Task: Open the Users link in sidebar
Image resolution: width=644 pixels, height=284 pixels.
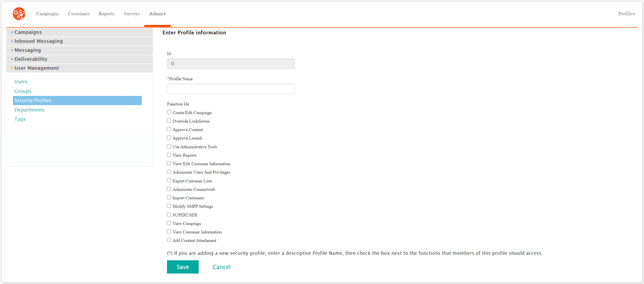Action: [x=21, y=82]
